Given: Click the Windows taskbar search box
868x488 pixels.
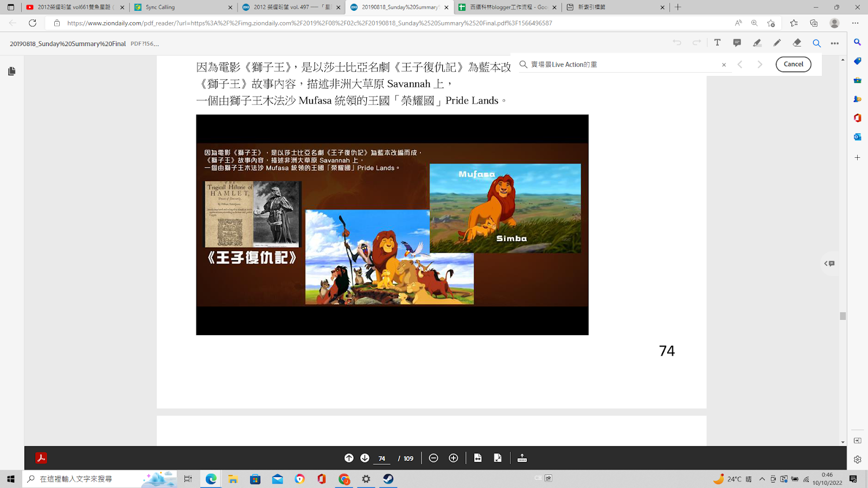Looking at the screenshot, I should (x=100, y=479).
